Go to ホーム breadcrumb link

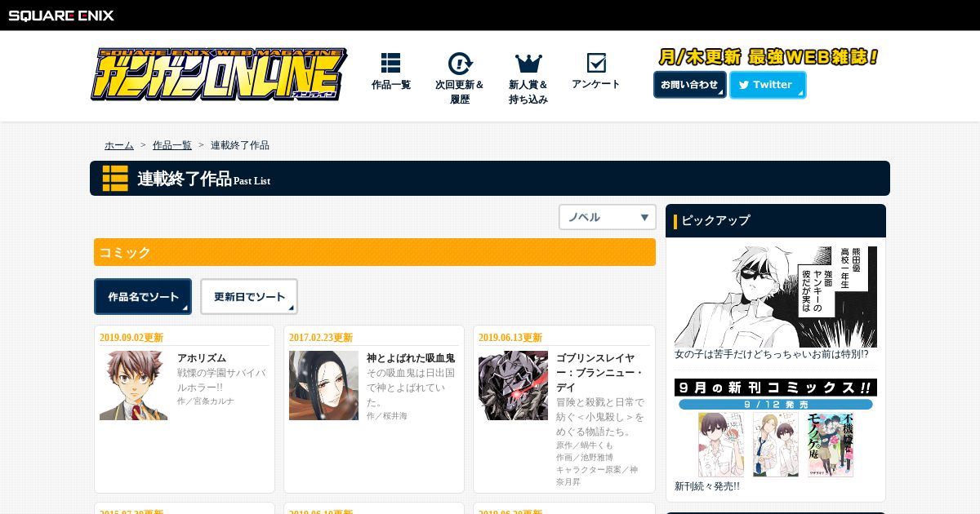(119, 145)
